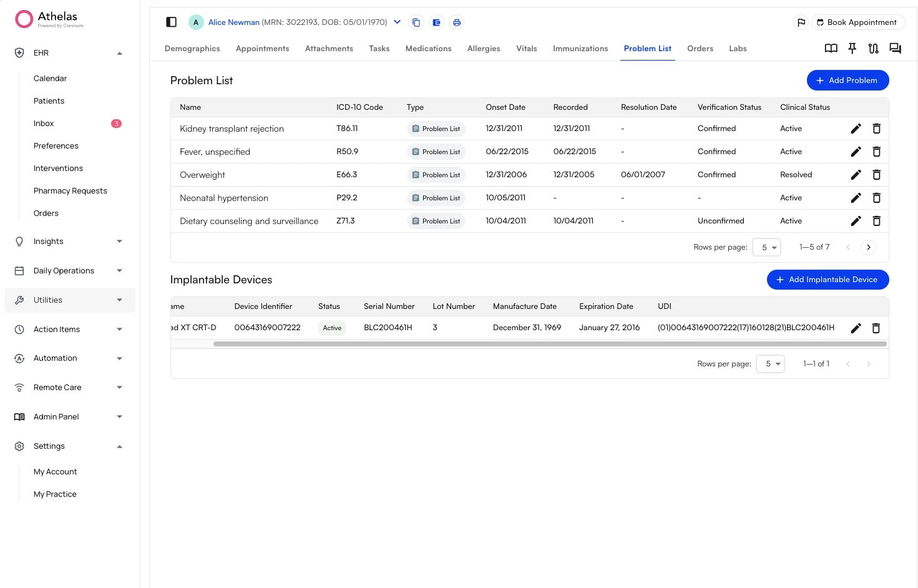918x588 pixels.
Task: Click the Active status badge for CRT-D
Action: pyautogui.click(x=332, y=328)
